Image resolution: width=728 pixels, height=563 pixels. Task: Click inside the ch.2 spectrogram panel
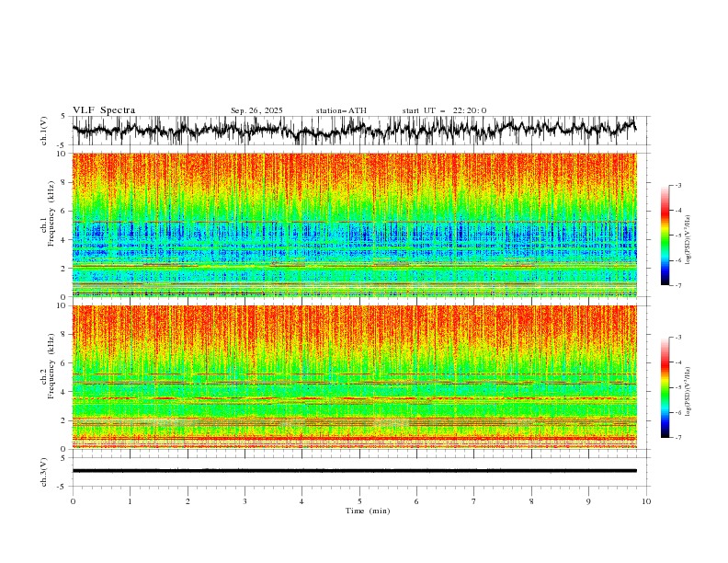click(x=355, y=377)
